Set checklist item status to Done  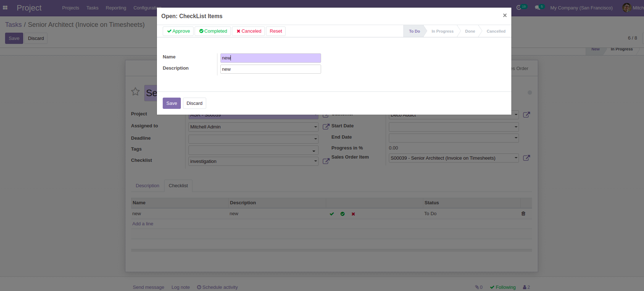470,31
